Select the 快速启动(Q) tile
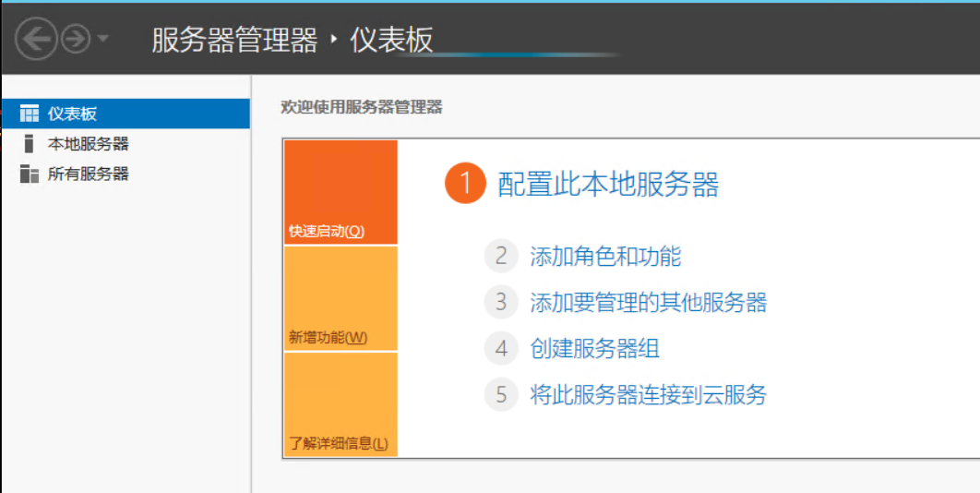Screen dimensions: 980x493 (x=341, y=193)
